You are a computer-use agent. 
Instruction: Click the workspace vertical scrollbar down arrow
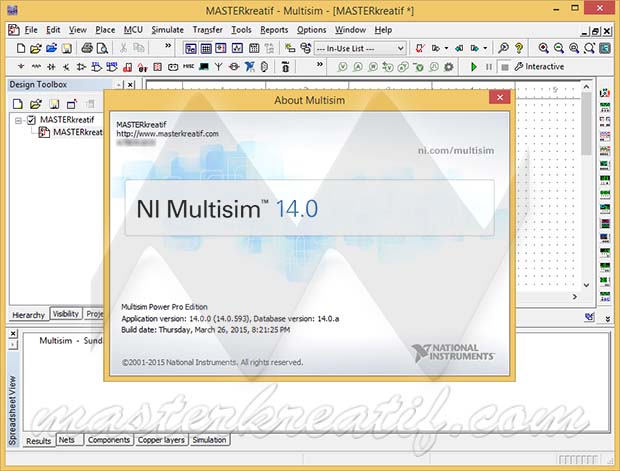point(586,285)
